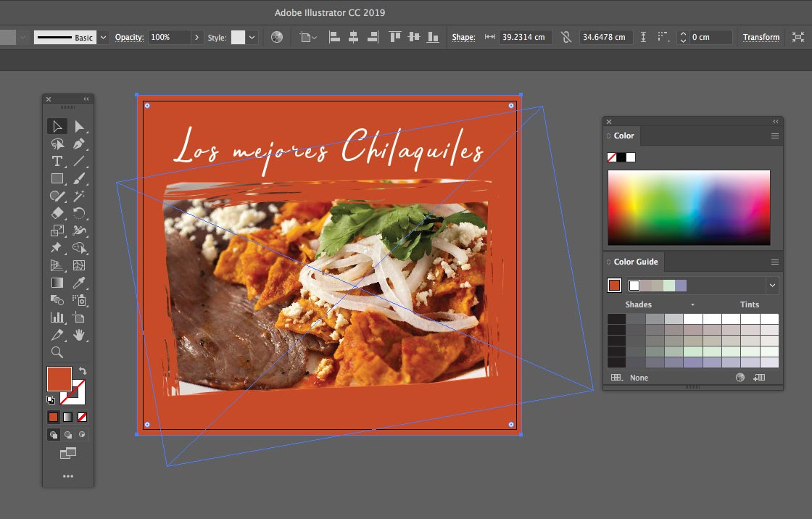Expand the harmony rules dropdown
Image resolution: width=812 pixels, height=519 pixels.
[x=772, y=286]
